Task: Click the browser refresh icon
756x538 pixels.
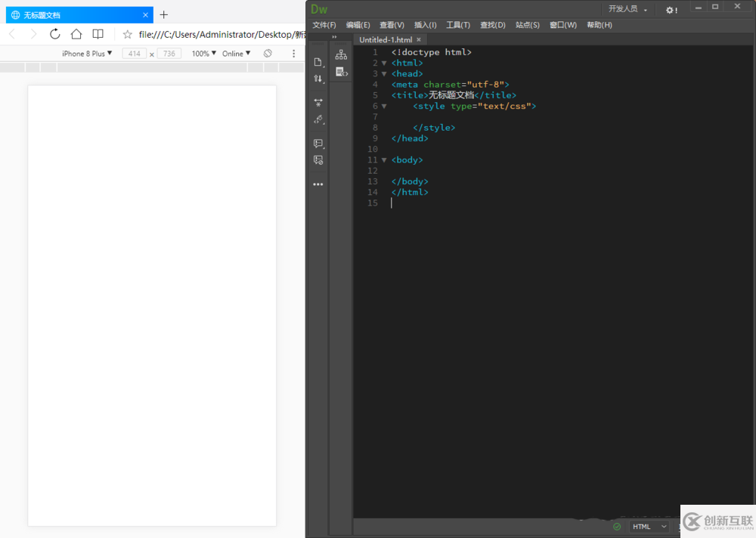Action: point(55,34)
